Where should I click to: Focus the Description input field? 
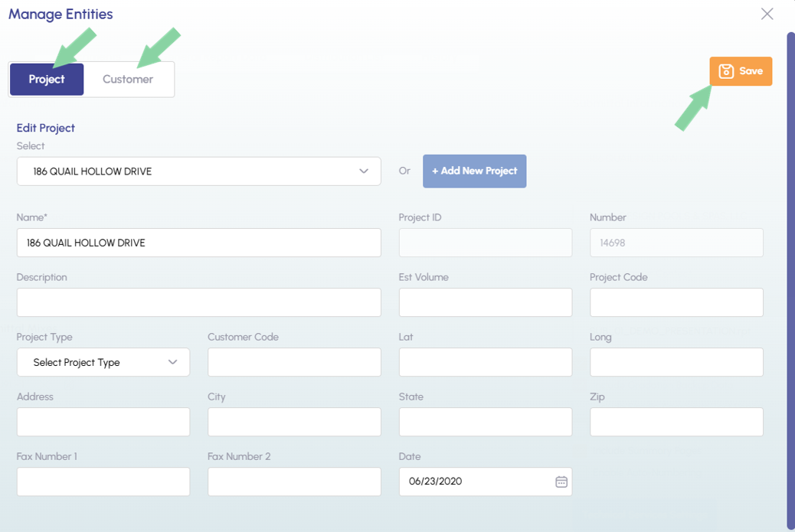pos(198,302)
